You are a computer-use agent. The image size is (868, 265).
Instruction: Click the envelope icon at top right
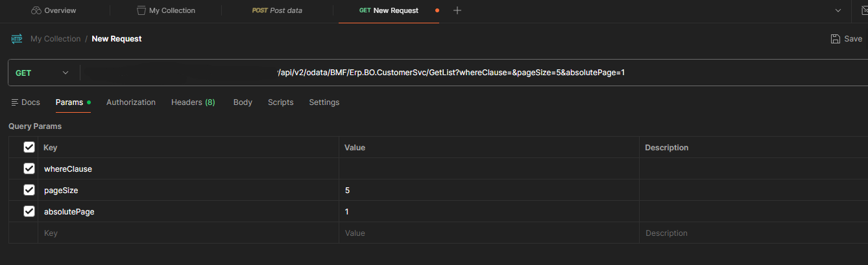coord(862,10)
